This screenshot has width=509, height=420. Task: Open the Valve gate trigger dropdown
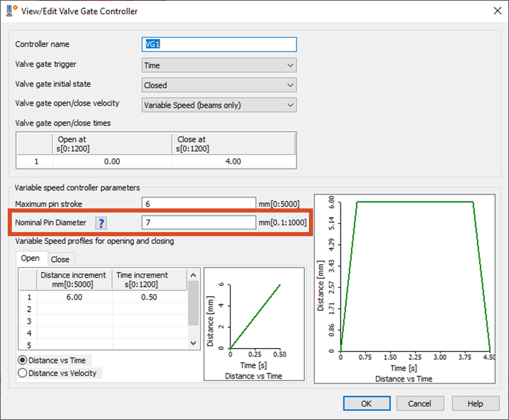tap(290, 65)
